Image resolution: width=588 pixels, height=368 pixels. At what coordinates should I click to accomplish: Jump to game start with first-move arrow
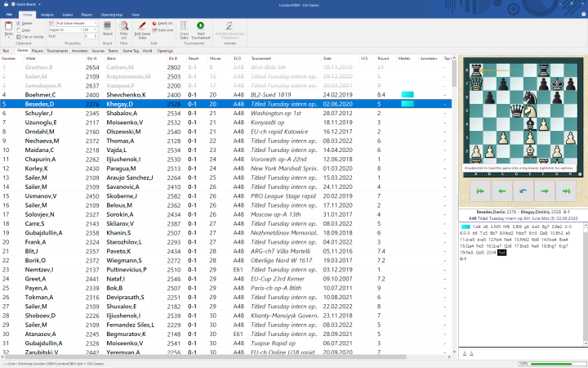[x=480, y=191]
